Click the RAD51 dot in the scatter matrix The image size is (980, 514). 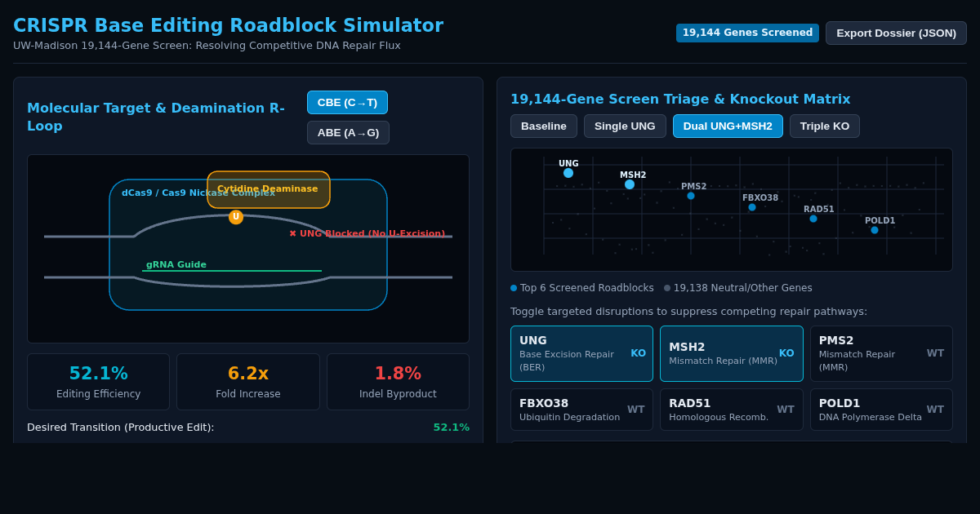pos(813,219)
